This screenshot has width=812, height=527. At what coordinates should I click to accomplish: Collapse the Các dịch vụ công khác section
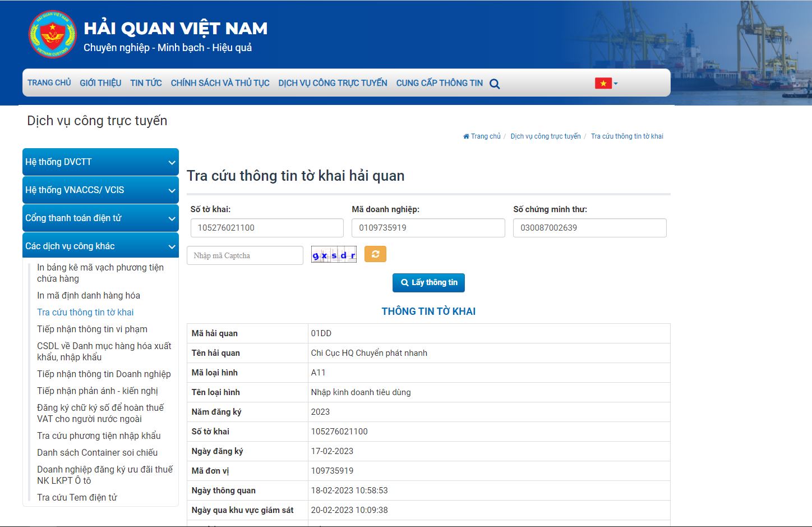coord(100,246)
